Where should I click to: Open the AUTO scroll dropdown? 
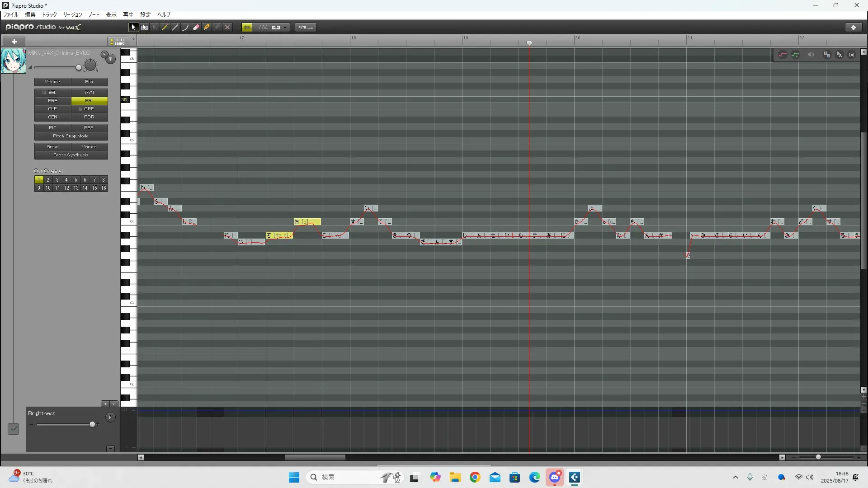click(306, 28)
